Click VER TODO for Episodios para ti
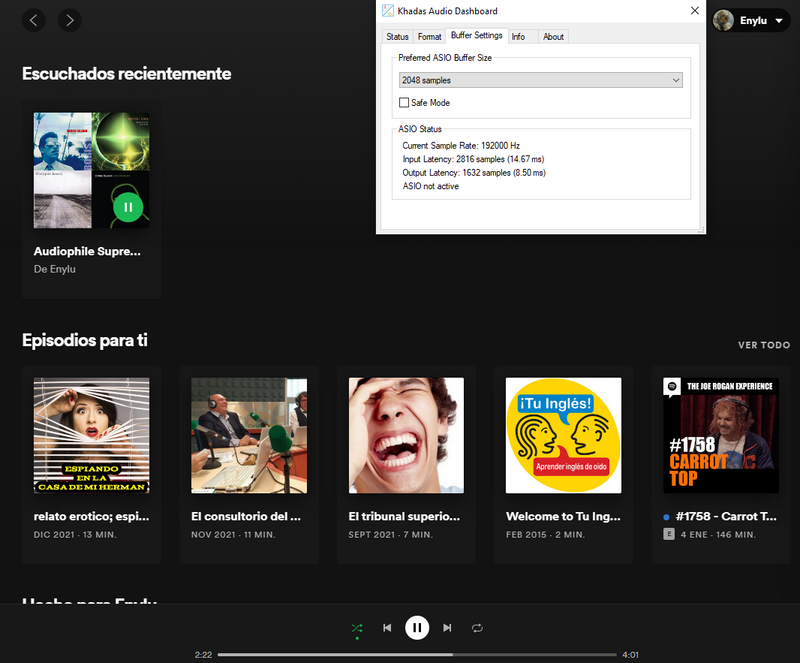Viewport: 800px width, 663px height. [x=764, y=345]
